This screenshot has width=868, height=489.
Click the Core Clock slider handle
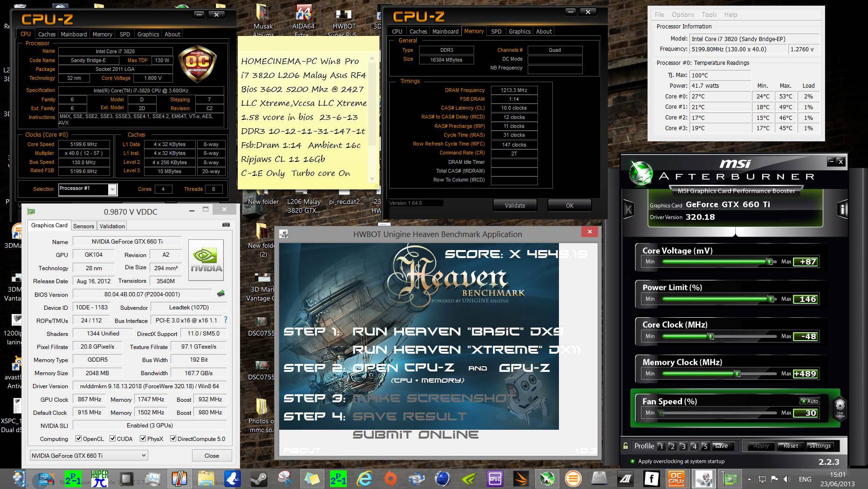711,336
